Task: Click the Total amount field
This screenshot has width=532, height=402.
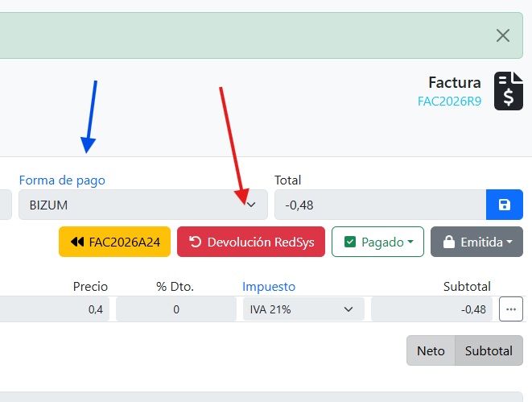Action: (380, 205)
